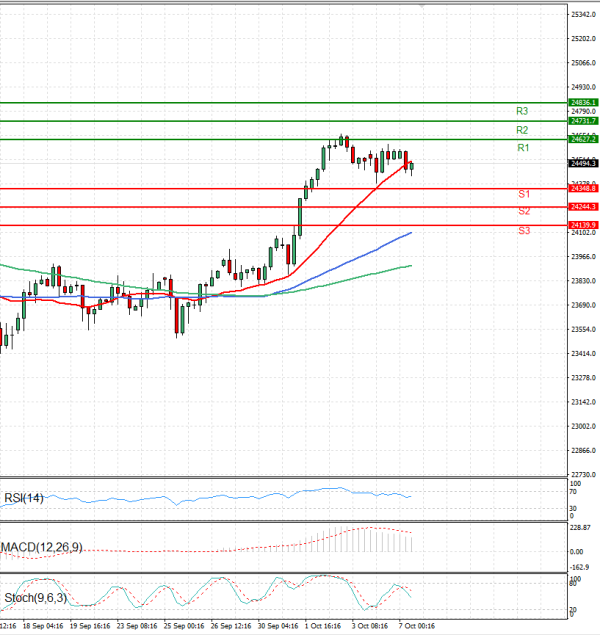Click the 24731.7 green price tag
Viewport: 600px width, 635px height.
[582, 120]
